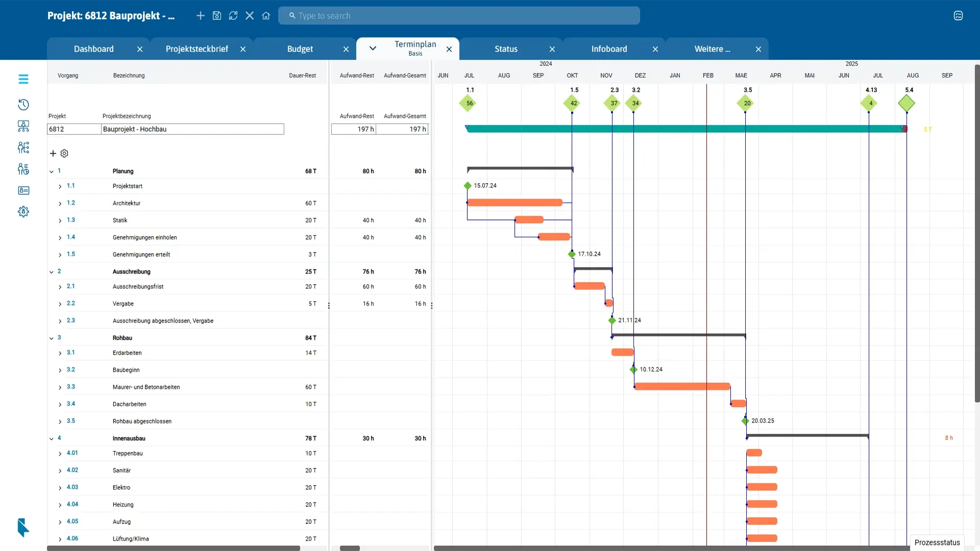Refresh project data with the sync icon

pos(233,16)
